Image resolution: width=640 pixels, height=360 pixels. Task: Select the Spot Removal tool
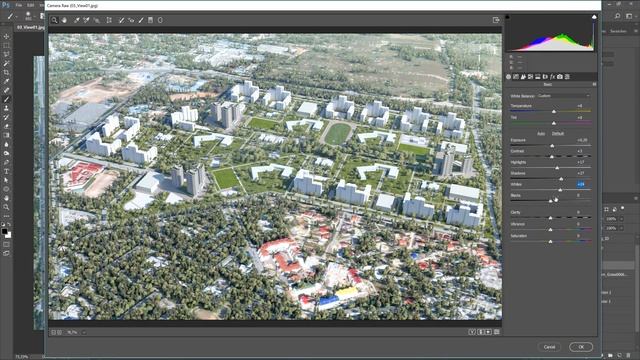(x=121, y=20)
